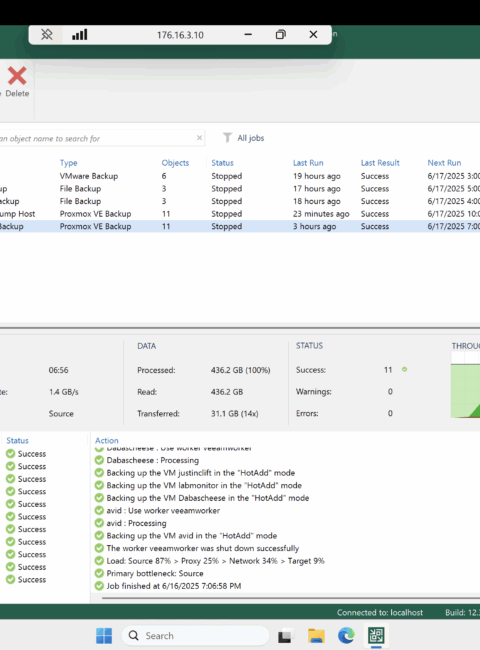Select the Load Source 87% log entry
The width and height of the screenshot is (480, 650).
tap(216, 561)
